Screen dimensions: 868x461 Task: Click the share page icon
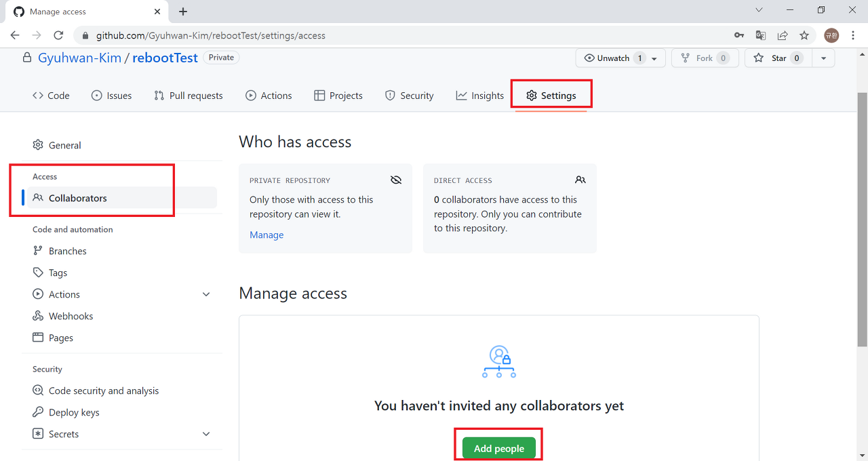pyautogui.click(x=783, y=35)
